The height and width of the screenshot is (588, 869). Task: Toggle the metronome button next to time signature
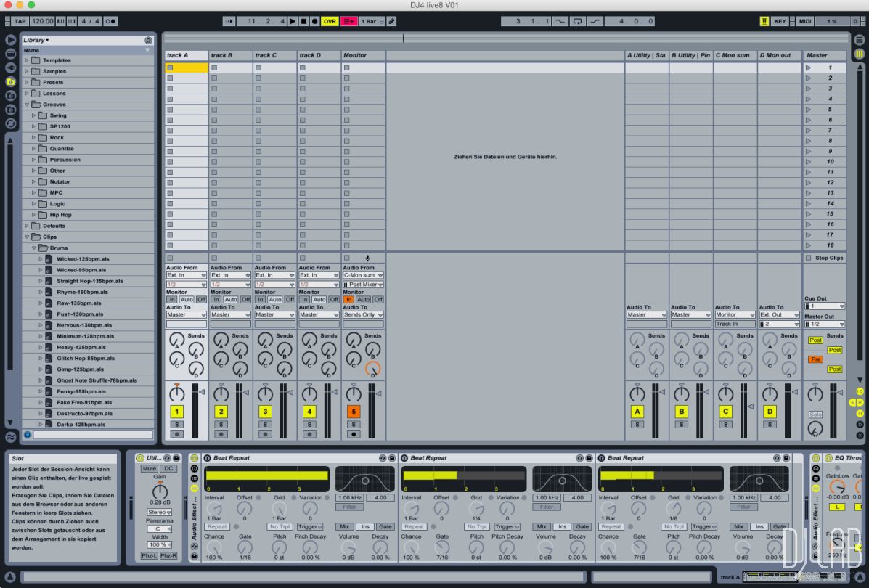112,21
